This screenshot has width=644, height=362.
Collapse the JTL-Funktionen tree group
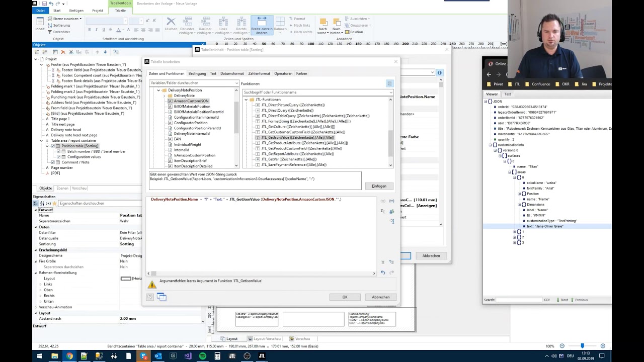246,100
